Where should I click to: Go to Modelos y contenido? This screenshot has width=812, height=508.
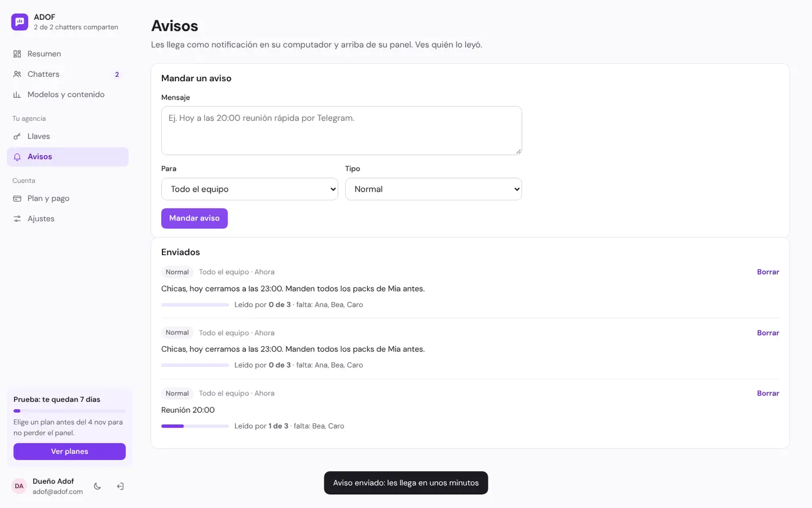tap(68, 95)
